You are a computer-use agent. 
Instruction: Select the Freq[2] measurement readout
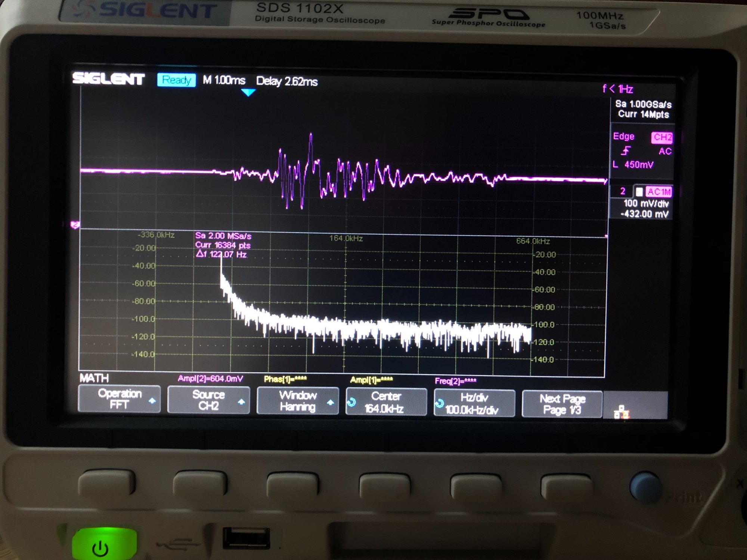tap(455, 381)
